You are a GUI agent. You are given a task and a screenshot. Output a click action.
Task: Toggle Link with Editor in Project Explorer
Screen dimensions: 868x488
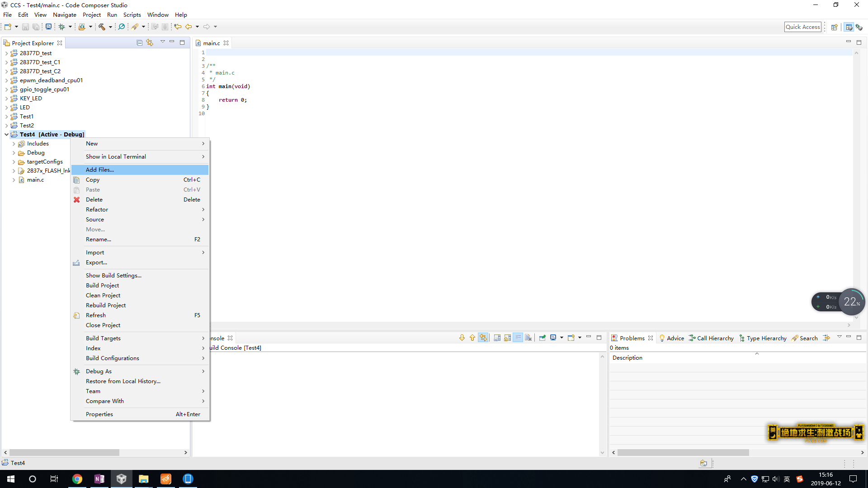click(150, 42)
